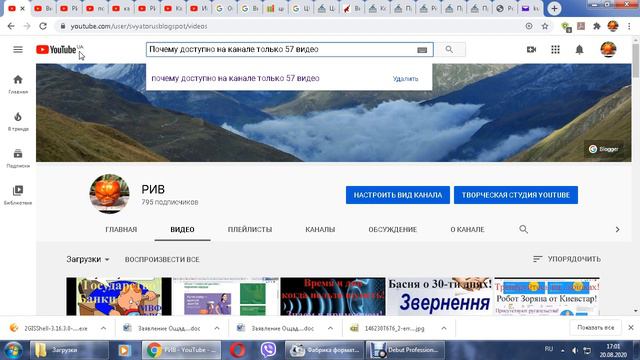Open the notifications bell
This screenshot has width=640, height=360.
point(579,49)
